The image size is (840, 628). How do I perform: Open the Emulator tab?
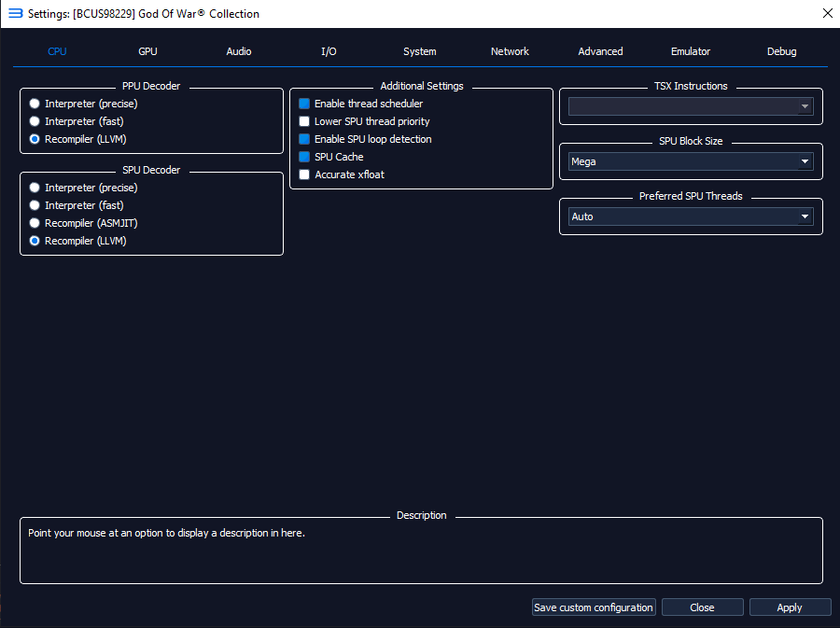691,51
